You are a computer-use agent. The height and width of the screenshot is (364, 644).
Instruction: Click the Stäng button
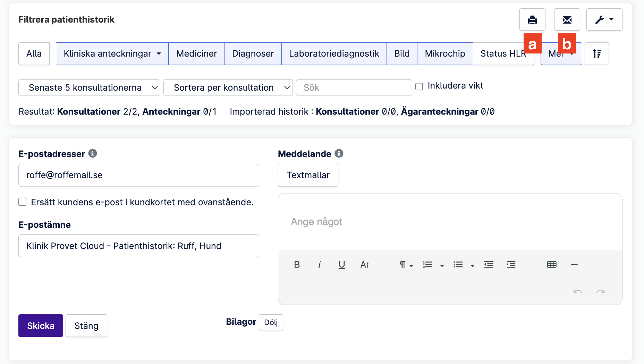tap(86, 325)
